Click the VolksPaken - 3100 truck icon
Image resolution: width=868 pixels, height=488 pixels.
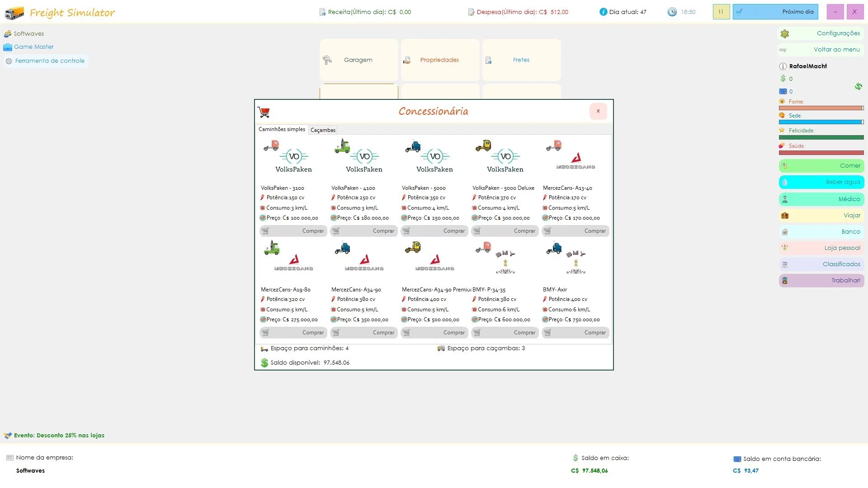point(272,146)
